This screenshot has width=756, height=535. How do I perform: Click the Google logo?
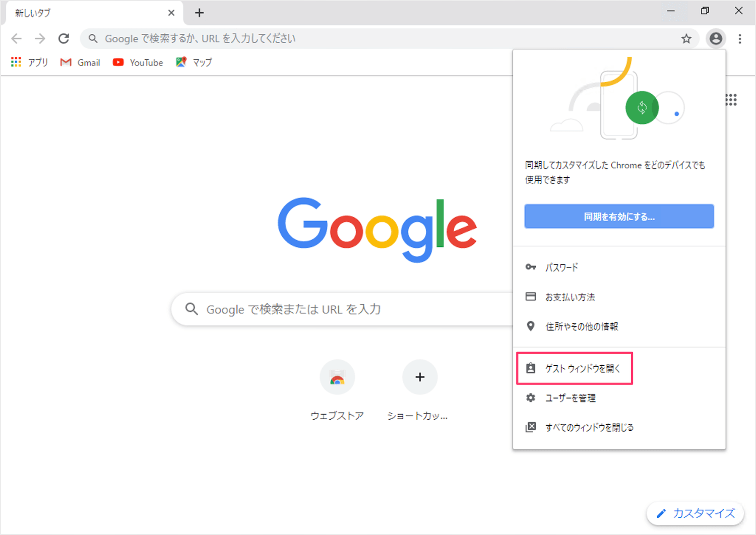click(x=377, y=229)
